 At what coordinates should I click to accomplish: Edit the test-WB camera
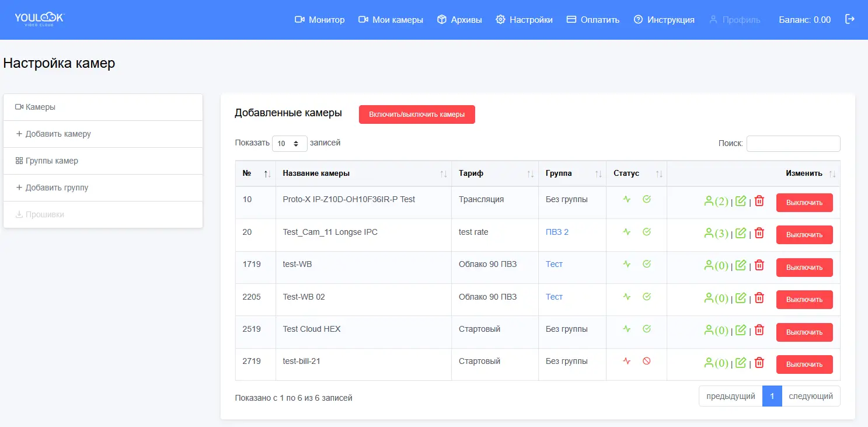click(x=741, y=265)
